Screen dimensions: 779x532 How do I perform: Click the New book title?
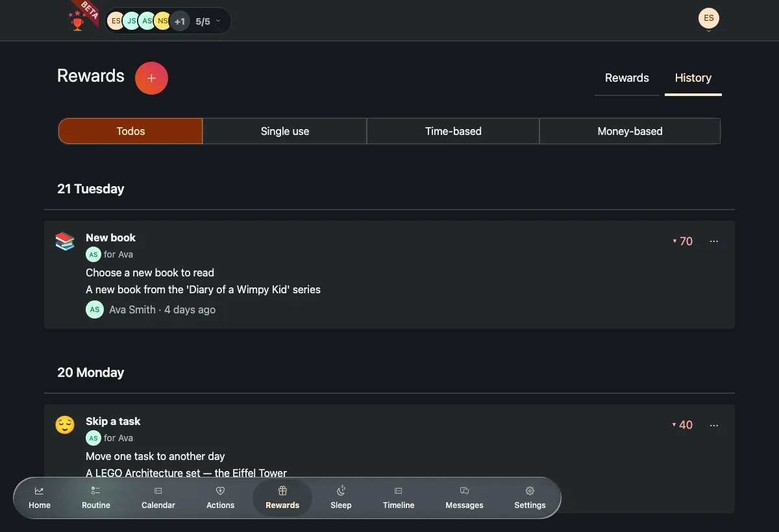(x=110, y=237)
